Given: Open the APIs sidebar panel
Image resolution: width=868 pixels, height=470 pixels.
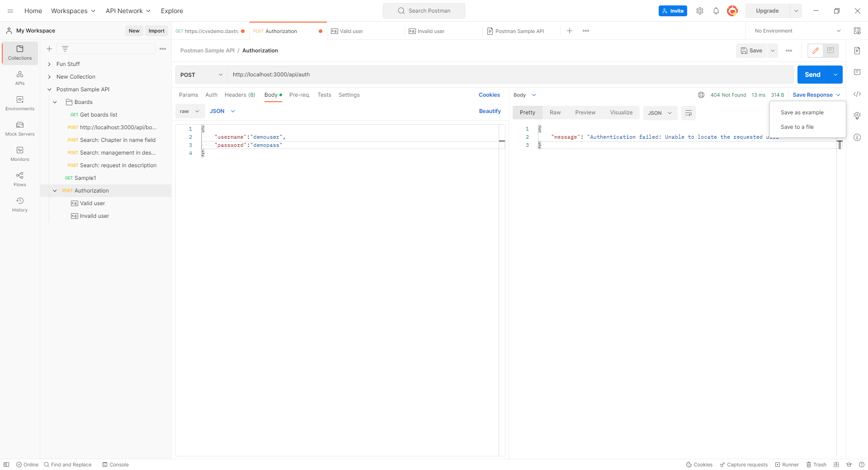Looking at the screenshot, I should point(20,78).
